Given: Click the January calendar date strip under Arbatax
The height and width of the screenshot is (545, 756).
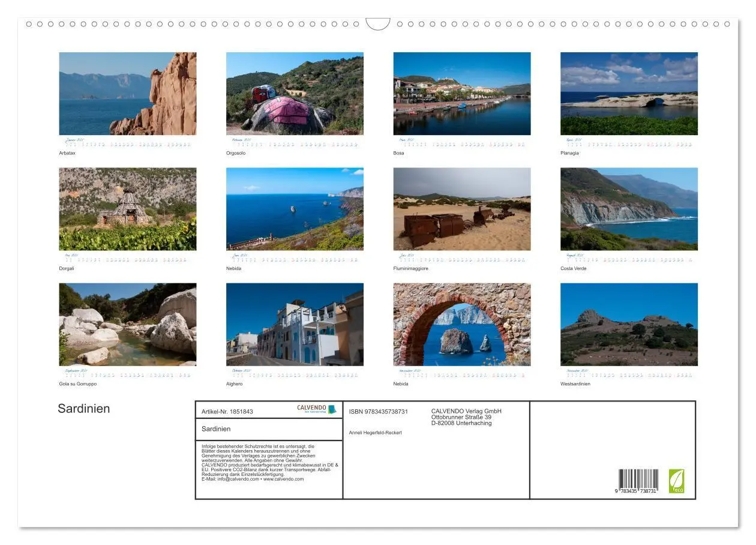Looking at the screenshot, I should tap(128, 143).
